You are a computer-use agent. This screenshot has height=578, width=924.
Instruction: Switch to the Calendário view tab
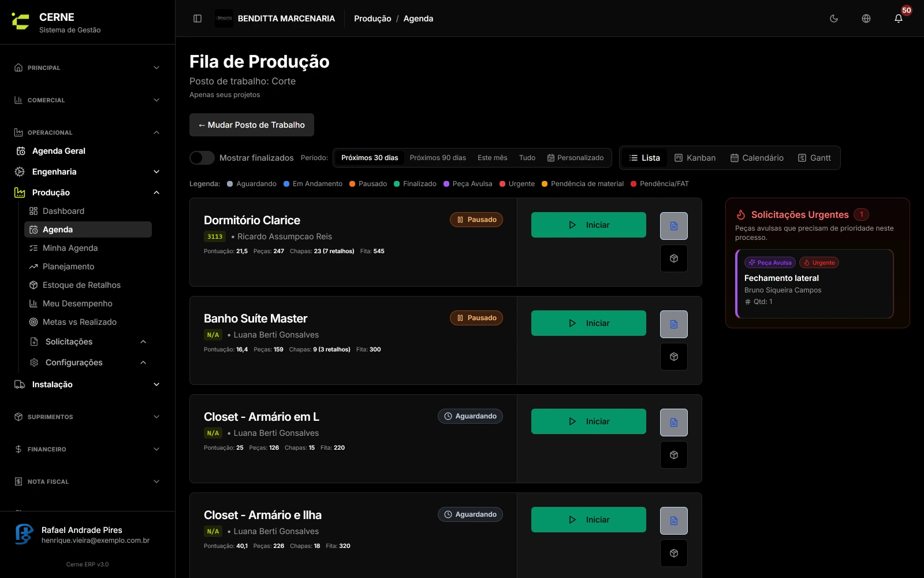[757, 158]
